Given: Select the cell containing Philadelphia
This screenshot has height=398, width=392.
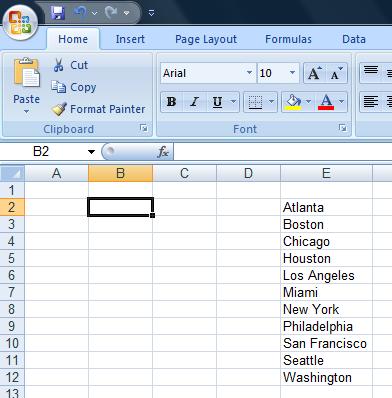Looking at the screenshot, I should tap(326, 326).
